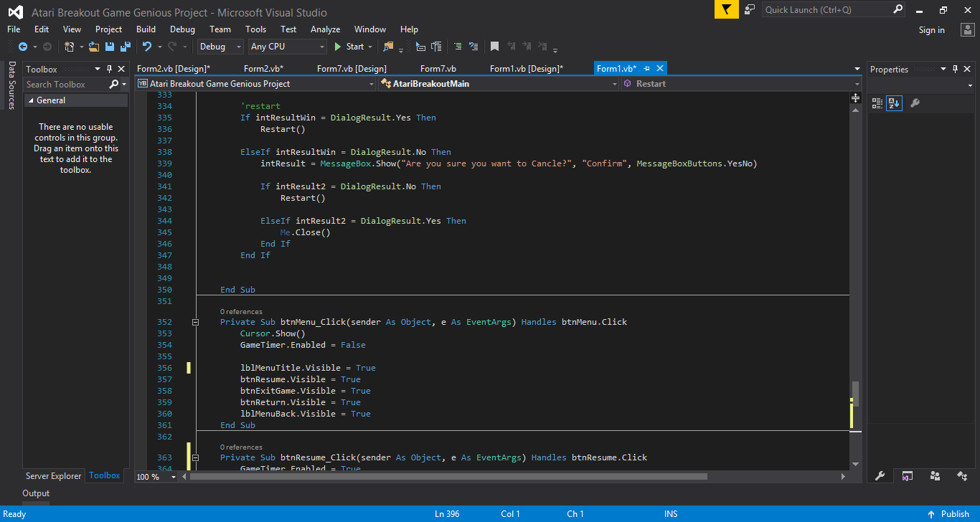980x522 pixels.
Task: Switch to the Form2.vb [Design]* tab
Action: click(174, 69)
